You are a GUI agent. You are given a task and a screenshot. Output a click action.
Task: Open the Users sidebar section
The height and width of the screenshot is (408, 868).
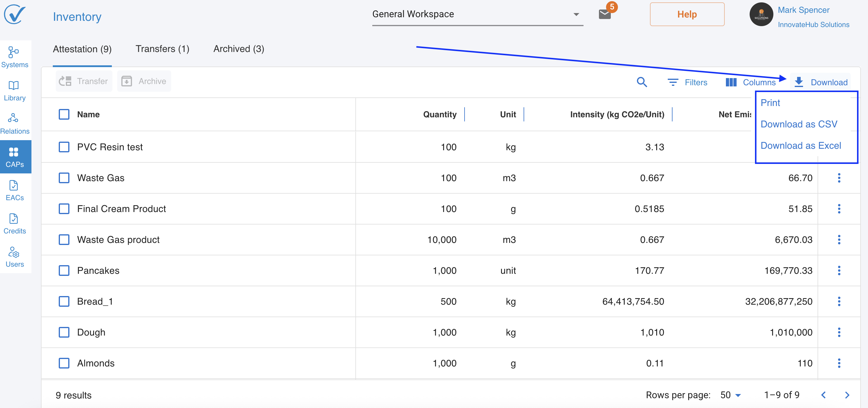tap(15, 257)
